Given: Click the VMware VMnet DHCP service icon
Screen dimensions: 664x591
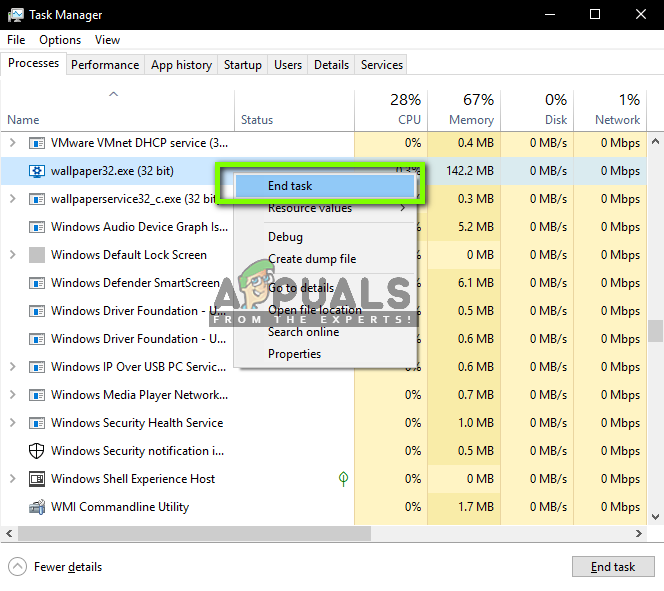Looking at the screenshot, I should 37,143.
